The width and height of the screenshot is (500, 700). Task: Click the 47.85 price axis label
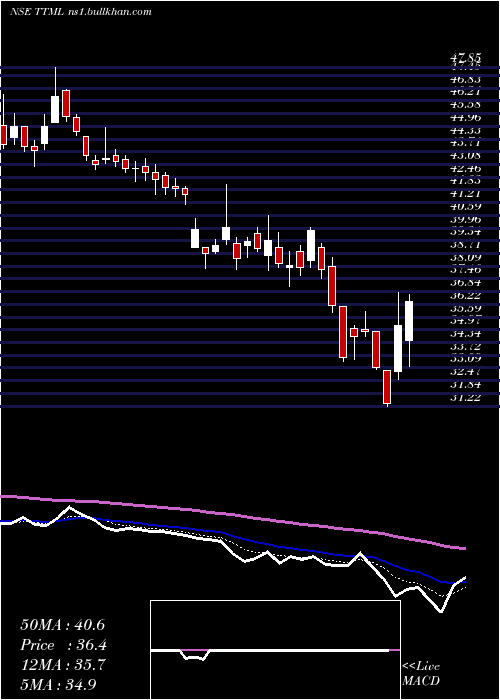[x=465, y=58]
